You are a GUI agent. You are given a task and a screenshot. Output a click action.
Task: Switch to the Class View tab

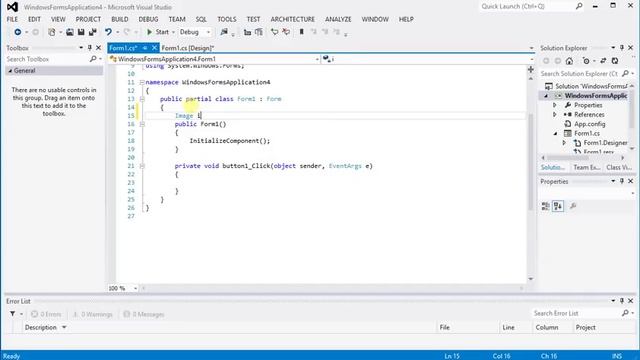619,167
